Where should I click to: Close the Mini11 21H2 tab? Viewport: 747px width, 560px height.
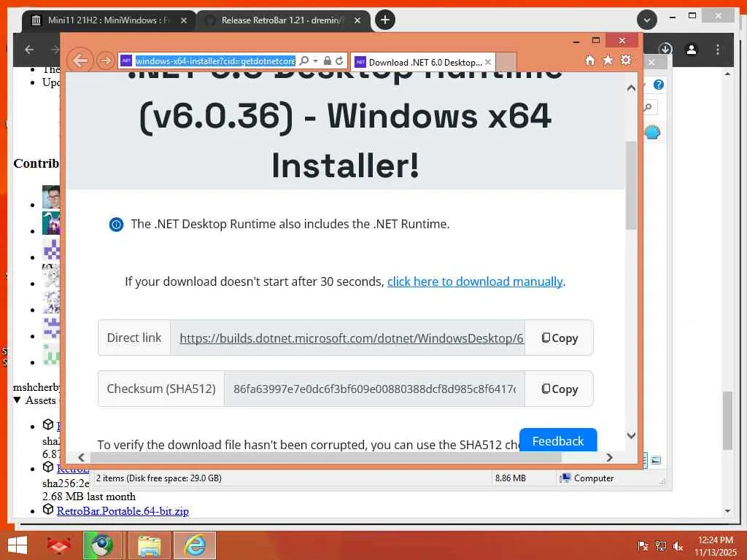(183, 20)
